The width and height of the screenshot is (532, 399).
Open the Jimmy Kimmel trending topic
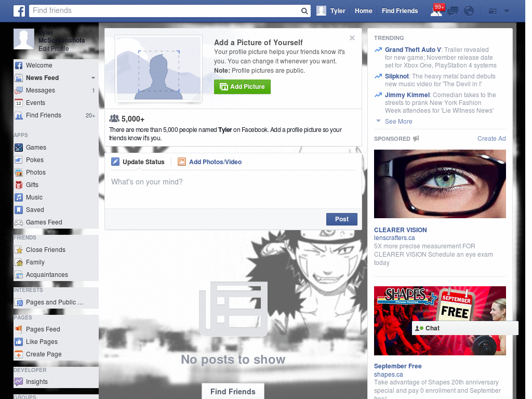(x=407, y=95)
